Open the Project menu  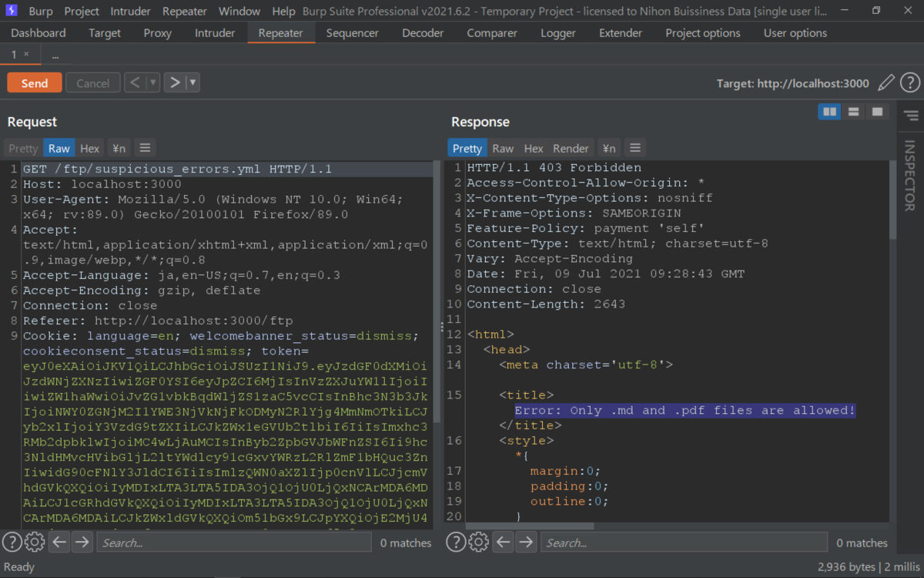tap(82, 12)
